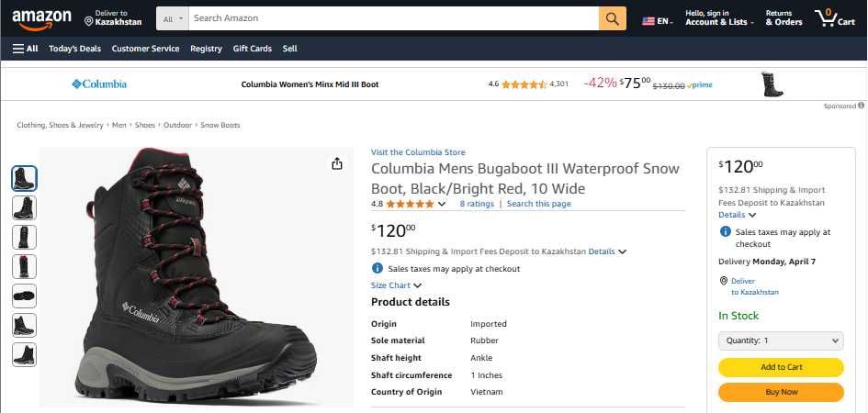The width and height of the screenshot is (868, 413).
Task: Expand the star rating popover arrow
Action: click(x=443, y=204)
